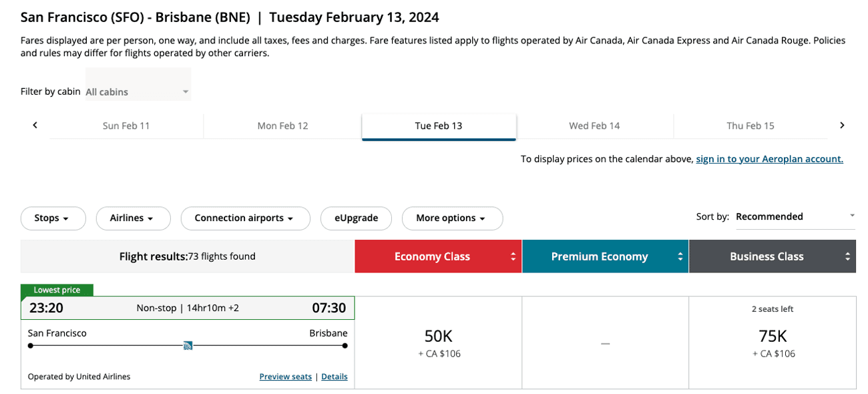868x394 pixels.
Task: Click the caret on the Recommended sort selector
Action: (x=852, y=216)
